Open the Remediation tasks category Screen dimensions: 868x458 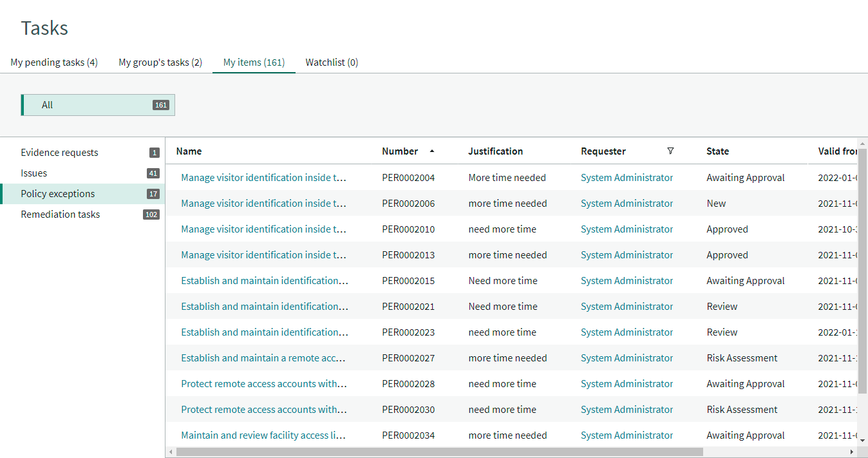coord(61,214)
